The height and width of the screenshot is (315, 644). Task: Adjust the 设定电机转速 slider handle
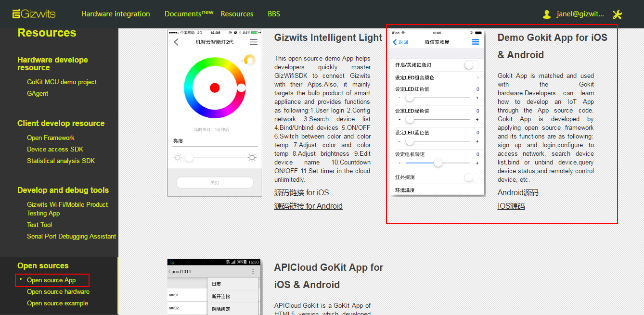(x=438, y=163)
